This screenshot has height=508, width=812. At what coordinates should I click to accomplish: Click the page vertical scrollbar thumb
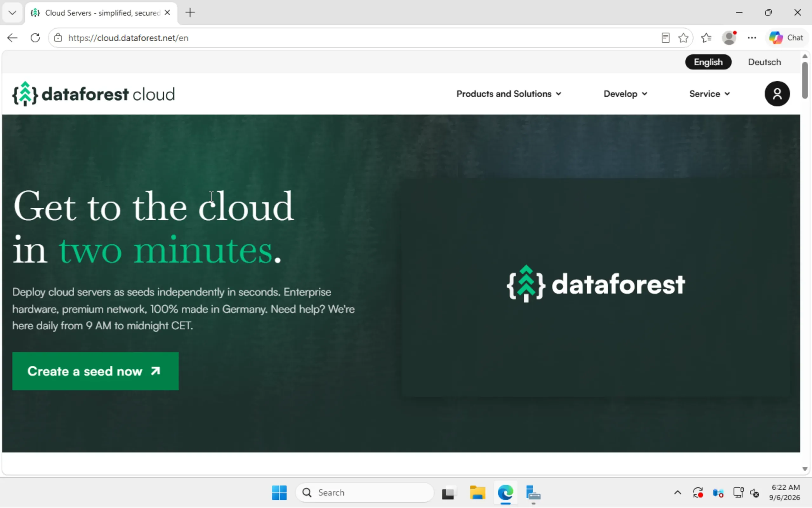click(805, 80)
